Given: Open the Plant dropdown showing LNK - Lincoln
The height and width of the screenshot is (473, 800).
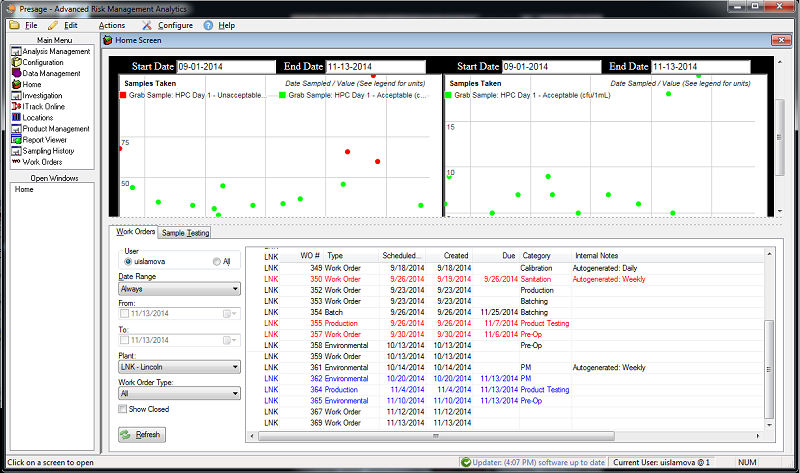Looking at the screenshot, I should [x=179, y=367].
